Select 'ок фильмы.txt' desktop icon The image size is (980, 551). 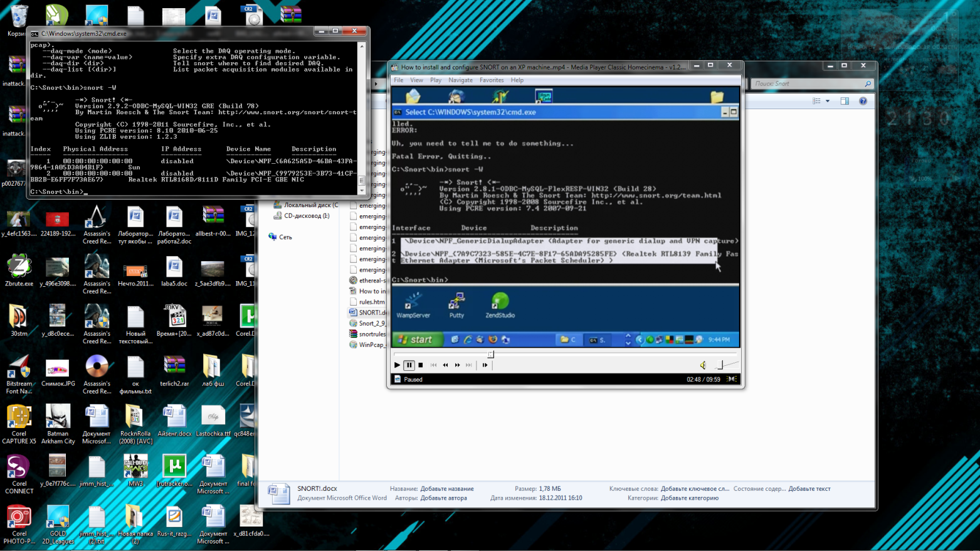pos(135,375)
